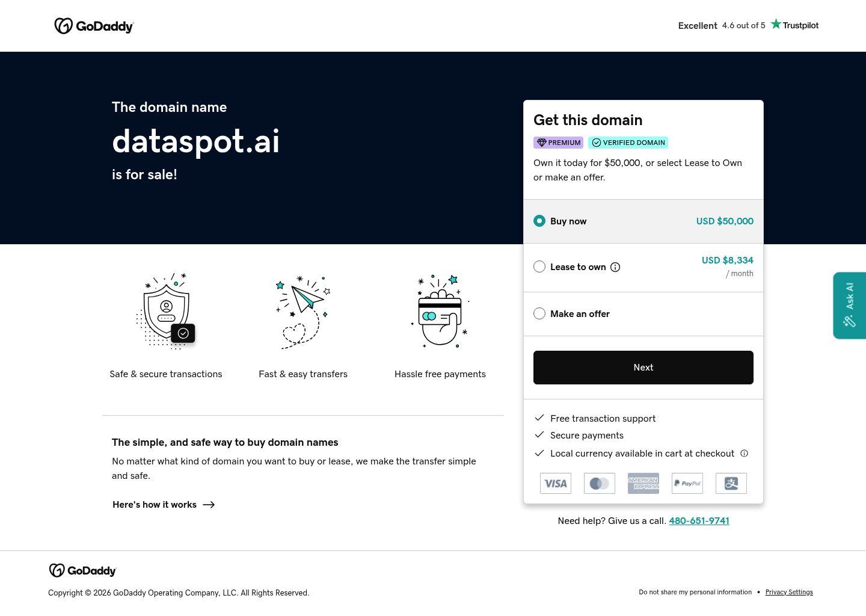Image resolution: width=866 pixels, height=616 pixels.
Task: Select the Make an offer option
Action: click(539, 313)
